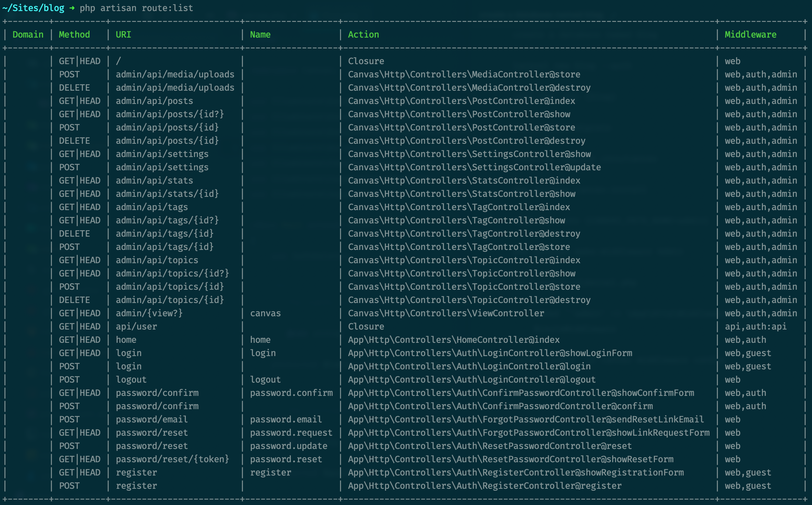This screenshot has width=812, height=505.
Task: Click the route name 'canvas'
Action: pyautogui.click(x=266, y=313)
